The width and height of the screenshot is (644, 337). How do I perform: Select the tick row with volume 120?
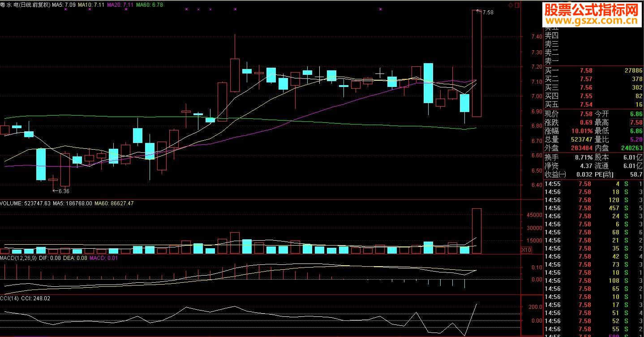(593, 200)
